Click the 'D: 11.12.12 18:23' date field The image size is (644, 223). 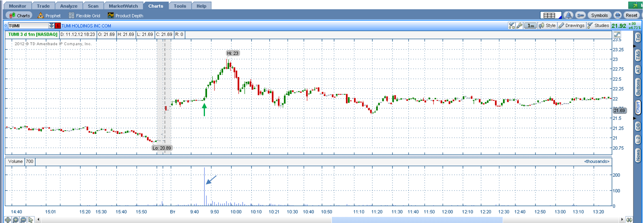(x=78, y=34)
